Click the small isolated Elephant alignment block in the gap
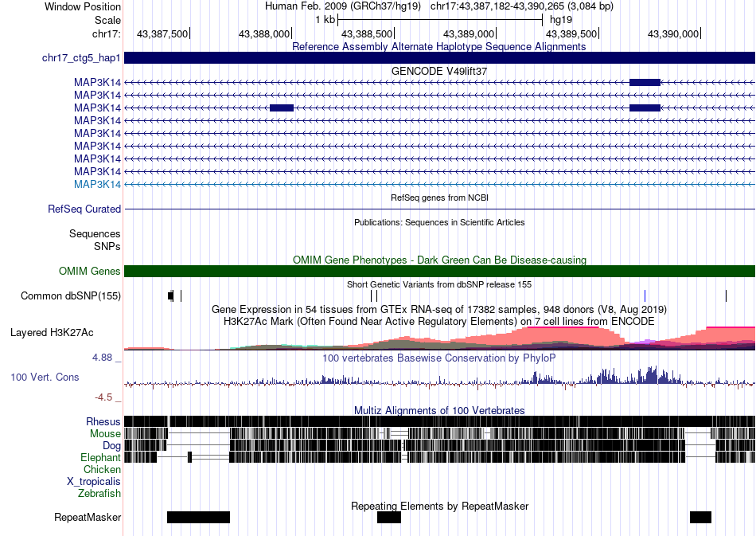The height and width of the screenshot is (536, 756). point(190,457)
